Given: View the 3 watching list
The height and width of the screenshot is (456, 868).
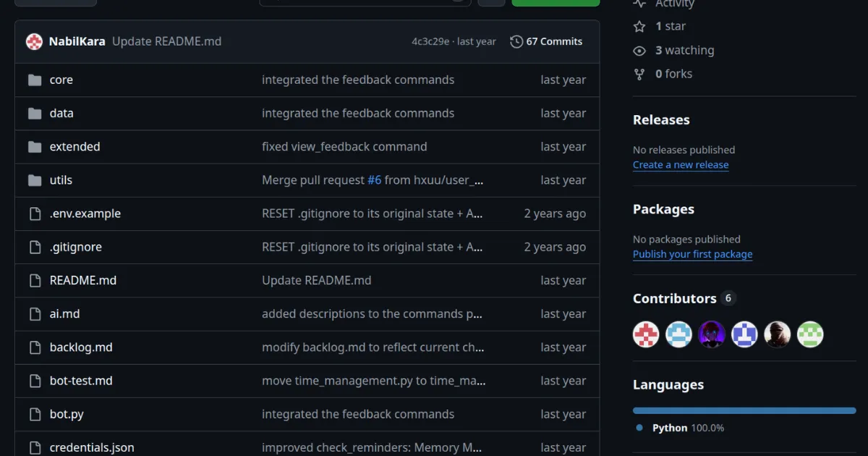Looking at the screenshot, I should click(x=684, y=51).
